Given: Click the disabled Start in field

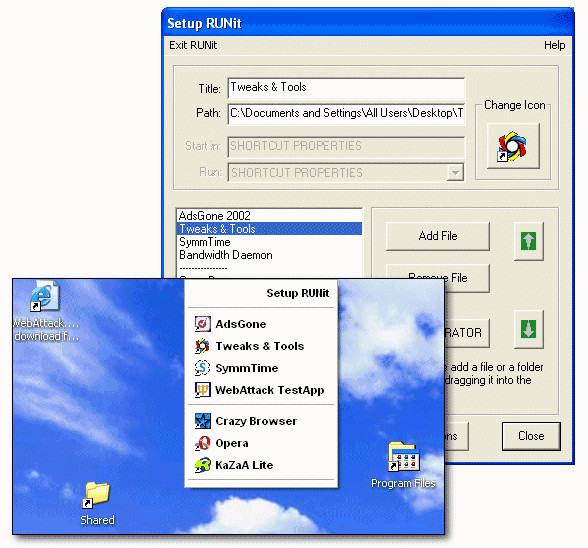Looking at the screenshot, I should point(346,146).
